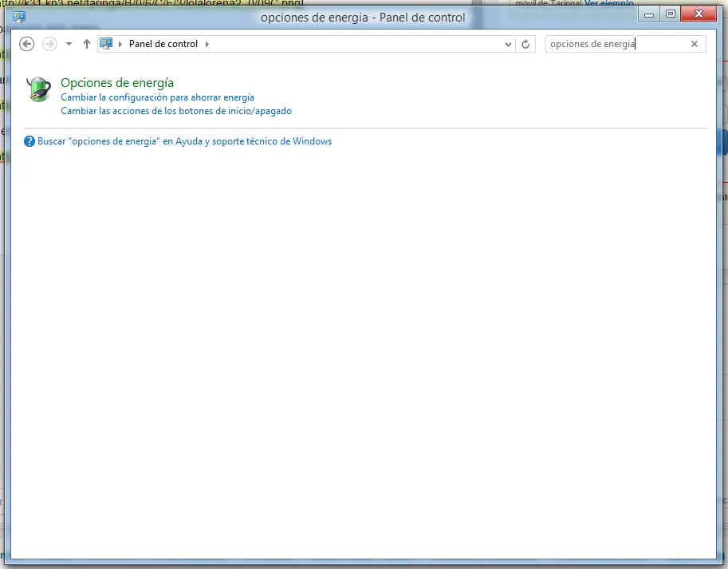Clear the search box text
Viewport: 728px width, 569px height.
695,44
